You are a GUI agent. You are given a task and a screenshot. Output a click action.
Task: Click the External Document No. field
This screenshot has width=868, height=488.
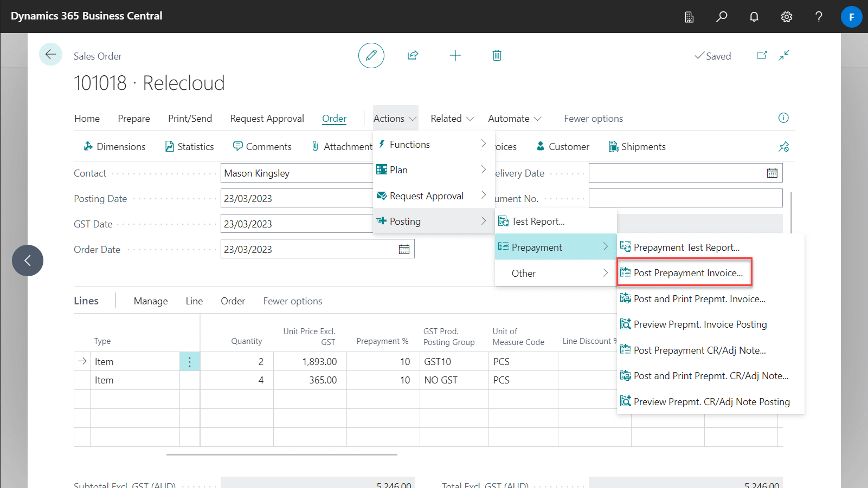[x=685, y=198]
